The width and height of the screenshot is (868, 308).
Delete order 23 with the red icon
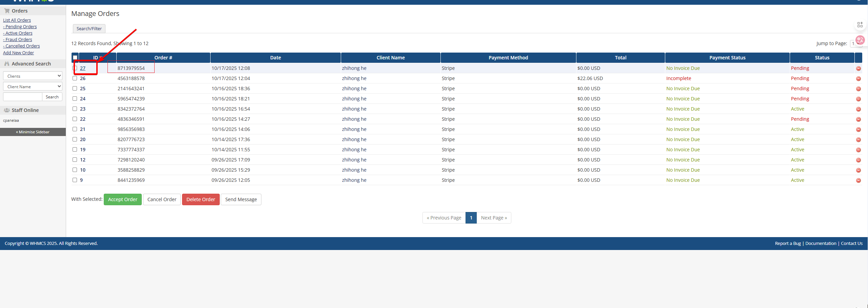[x=858, y=109]
